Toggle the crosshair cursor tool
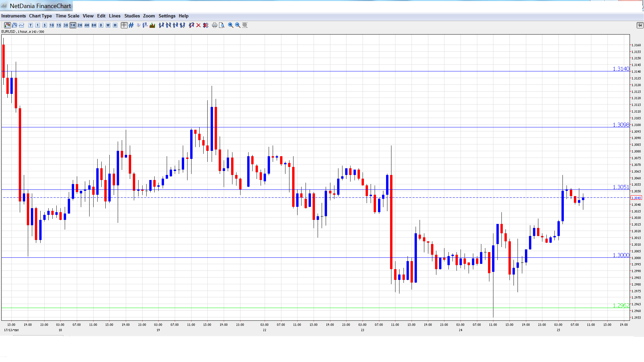This screenshot has height=362, width=644. [x=124, y=25]
